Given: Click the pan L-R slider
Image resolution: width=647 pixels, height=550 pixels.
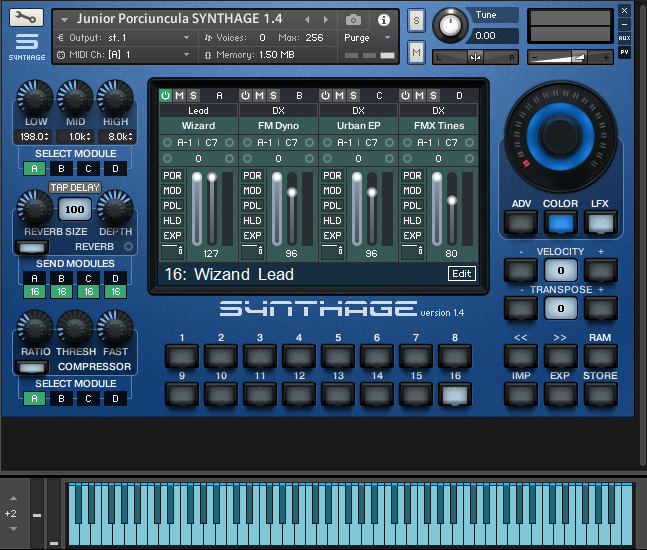Looking at the screenshot, I should click(x=475, y=57).
